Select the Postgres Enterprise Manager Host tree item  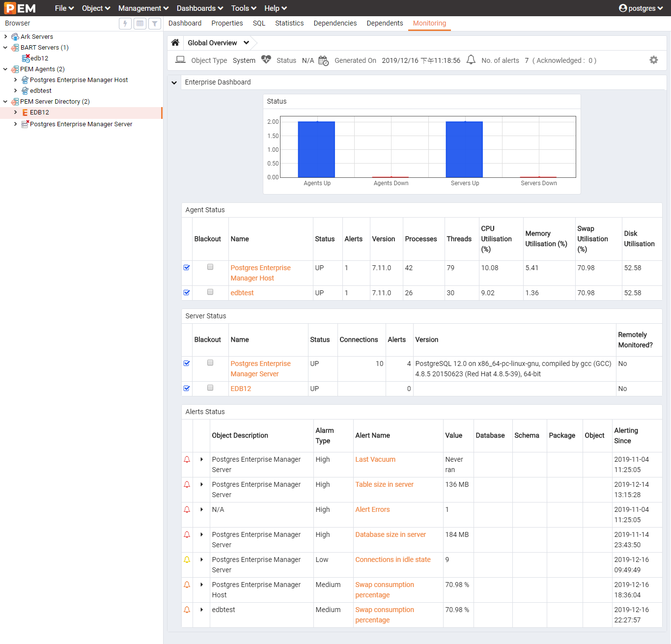point(79,80)
